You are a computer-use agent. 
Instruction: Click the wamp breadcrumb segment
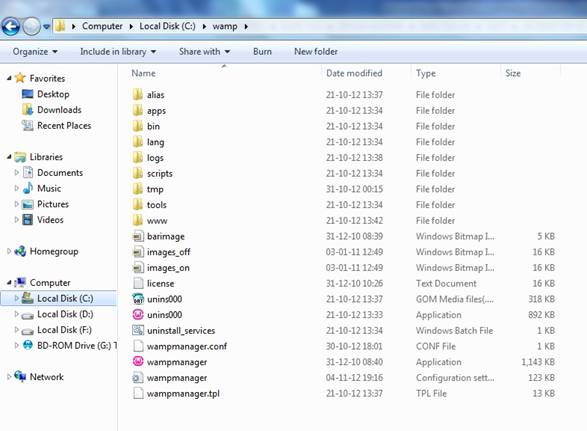coord(225,27)
